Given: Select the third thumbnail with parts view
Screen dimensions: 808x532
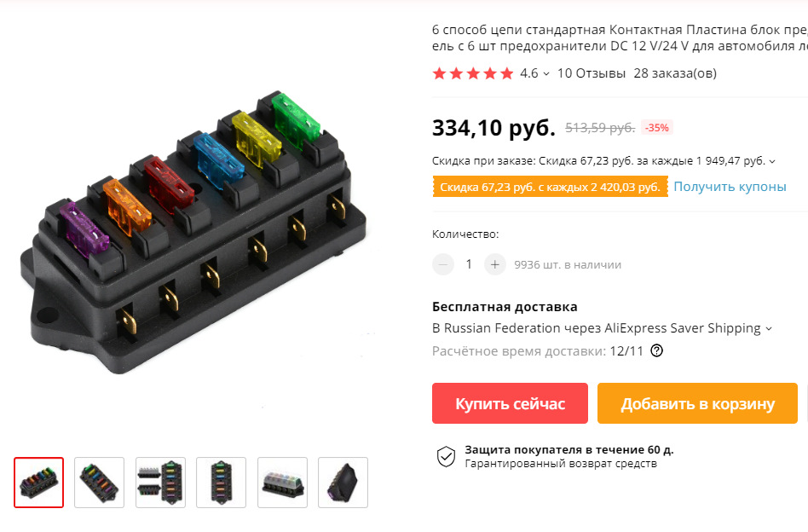Looking at the screenshot, I should pyautogui.click(x=160, y=483).
